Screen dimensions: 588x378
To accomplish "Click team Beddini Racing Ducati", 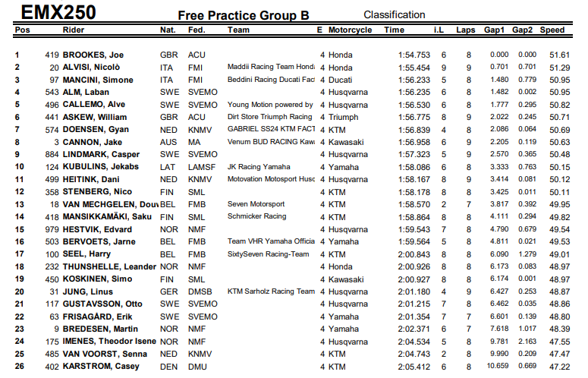I will (x=271, y=80).
